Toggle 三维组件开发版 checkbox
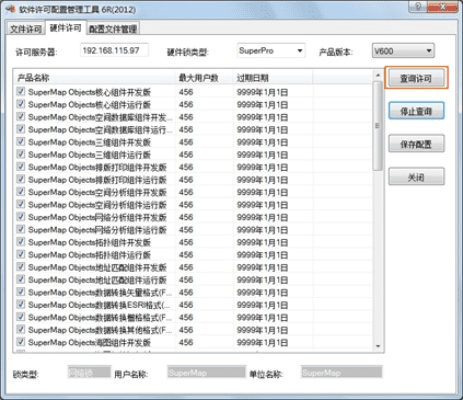The image size is (463, 400). [21, 141]
